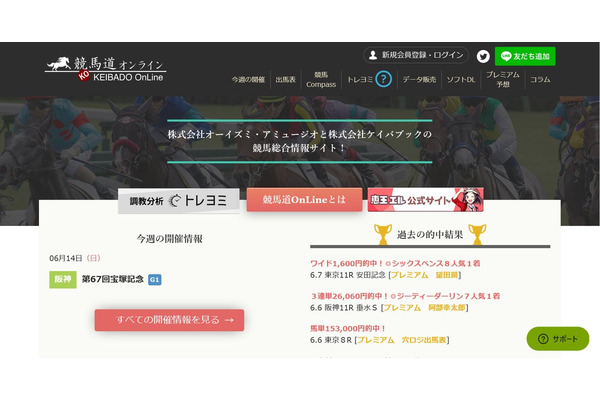The width and height of the screenshot is (600, 400).
Task: Open the Twitter bird icon
Action: pyautogui.click(x=483, y=56)
